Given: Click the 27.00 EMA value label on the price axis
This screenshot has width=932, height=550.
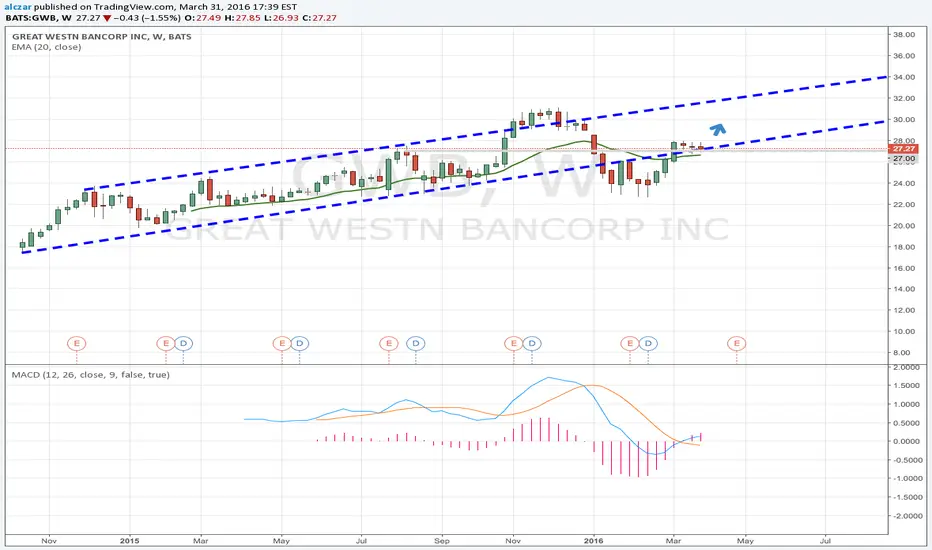Looking at the screenshot, I should [x=903, y=159].
